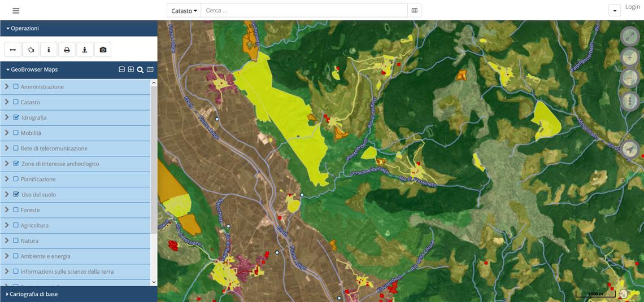Viewport: 644px width, 302px height.
Task: Click the info query tool
Action: pos(49,50)
